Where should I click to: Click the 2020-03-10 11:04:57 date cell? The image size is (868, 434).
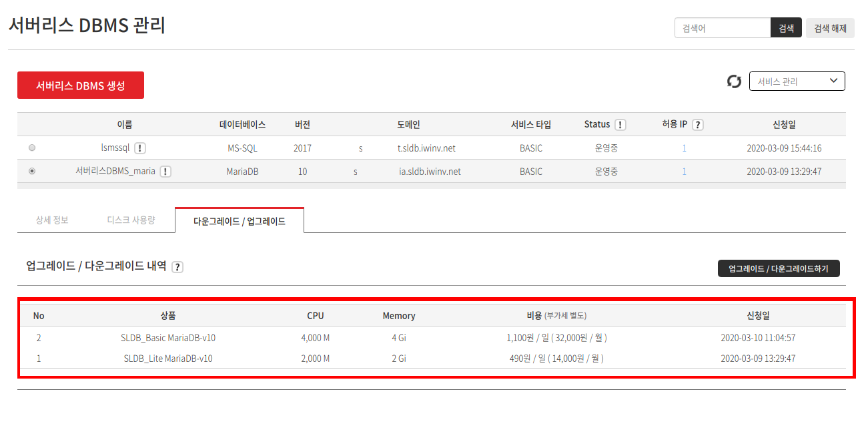pyautogui.click(x=758, y=338)
